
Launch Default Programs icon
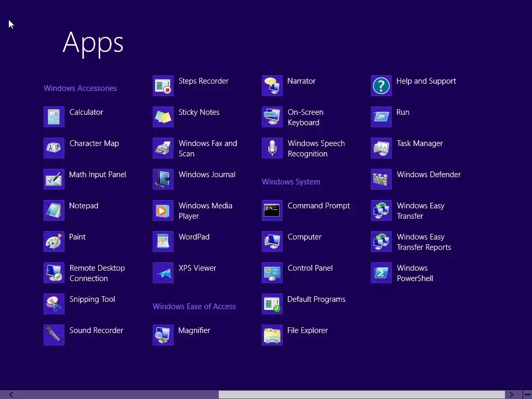click(x=272, y=304)
